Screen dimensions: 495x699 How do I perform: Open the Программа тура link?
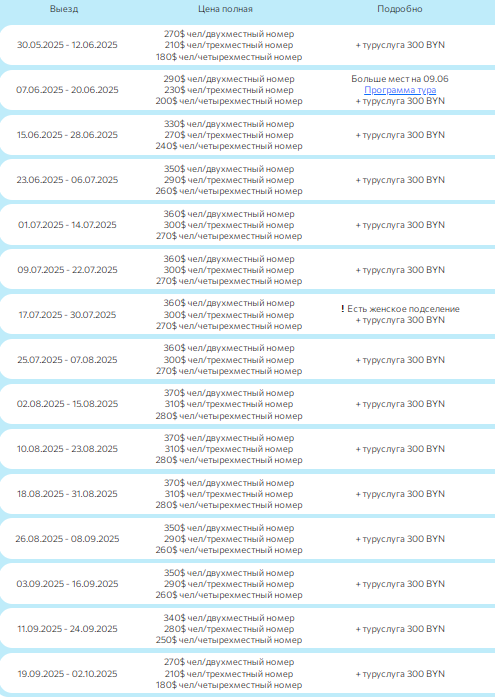pyautogui.click(x=400, y=90)
